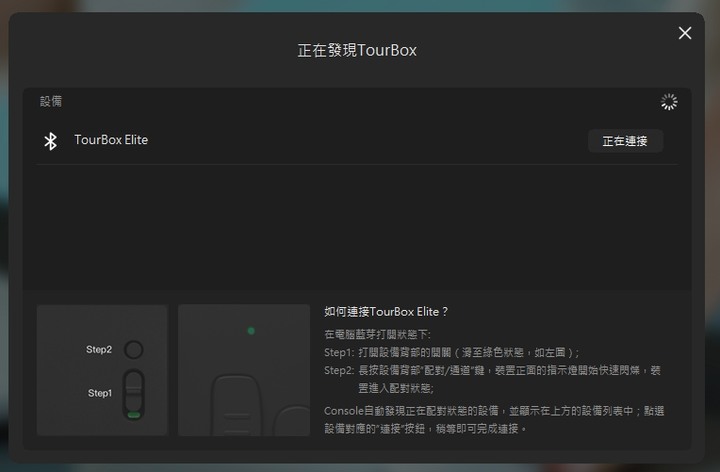Close the TourBox discovery dialog
This screenshot has width=720, height=472.
click(685, 33)
